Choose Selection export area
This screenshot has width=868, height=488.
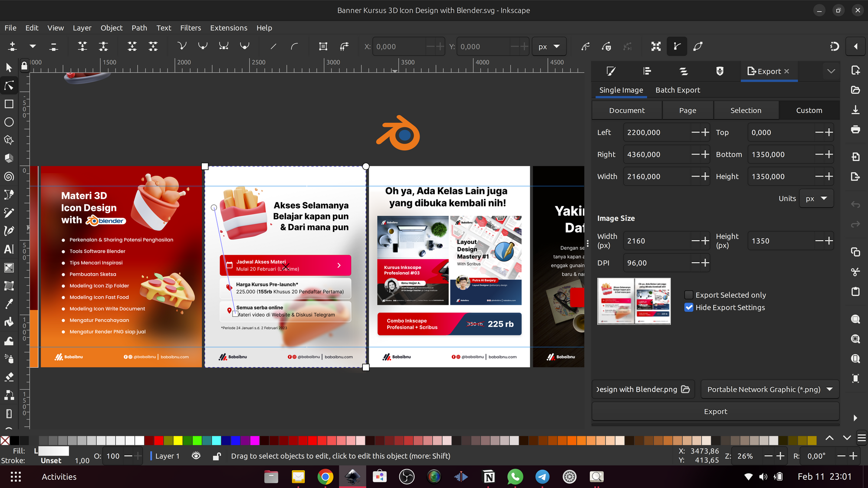pyautogui.click(x=746, y=110)
